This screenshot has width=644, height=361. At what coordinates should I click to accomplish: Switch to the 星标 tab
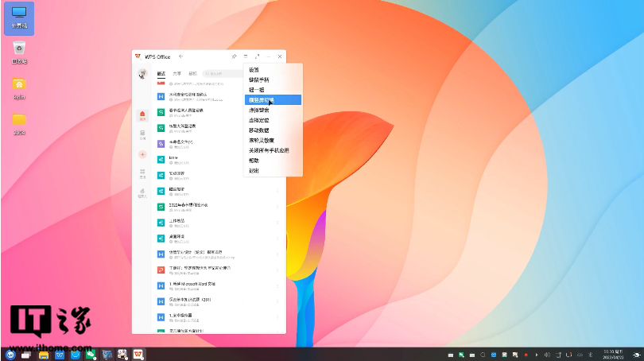192,73
